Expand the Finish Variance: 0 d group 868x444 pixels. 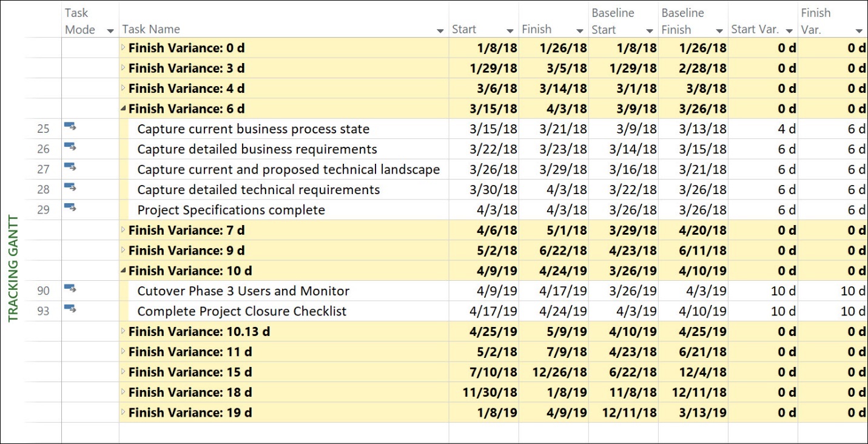point(124,48)
